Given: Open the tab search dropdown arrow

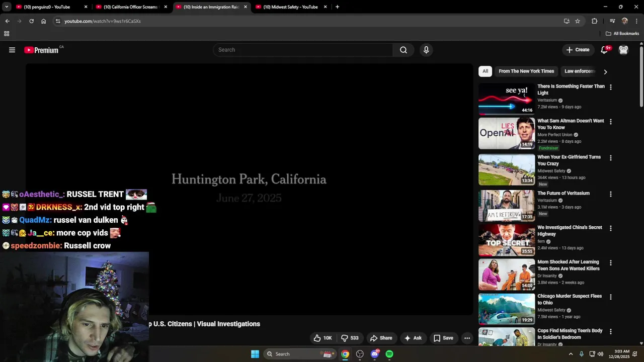Looking at the screenshot, I should pyautogui.click(x=7, y=7).
